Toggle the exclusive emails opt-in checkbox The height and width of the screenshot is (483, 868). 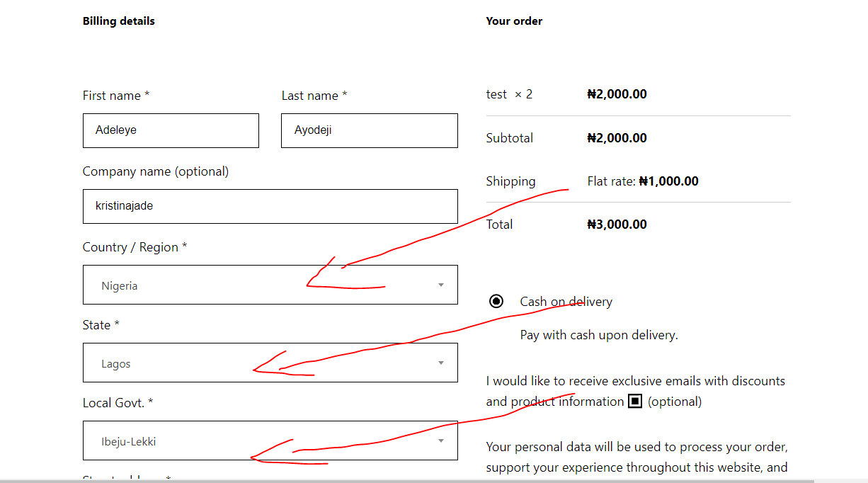(x=635, y=402)
